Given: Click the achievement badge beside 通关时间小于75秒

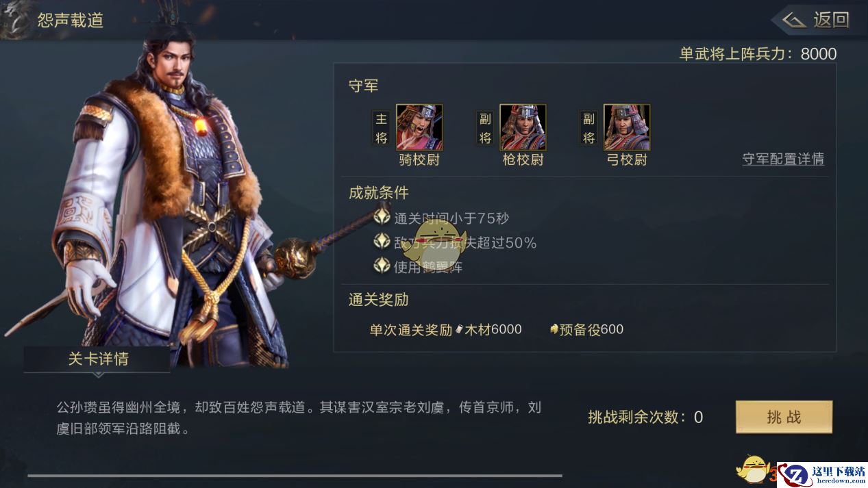Looking at the screenshot, I should pyautogui.click(x=382, y=218).
